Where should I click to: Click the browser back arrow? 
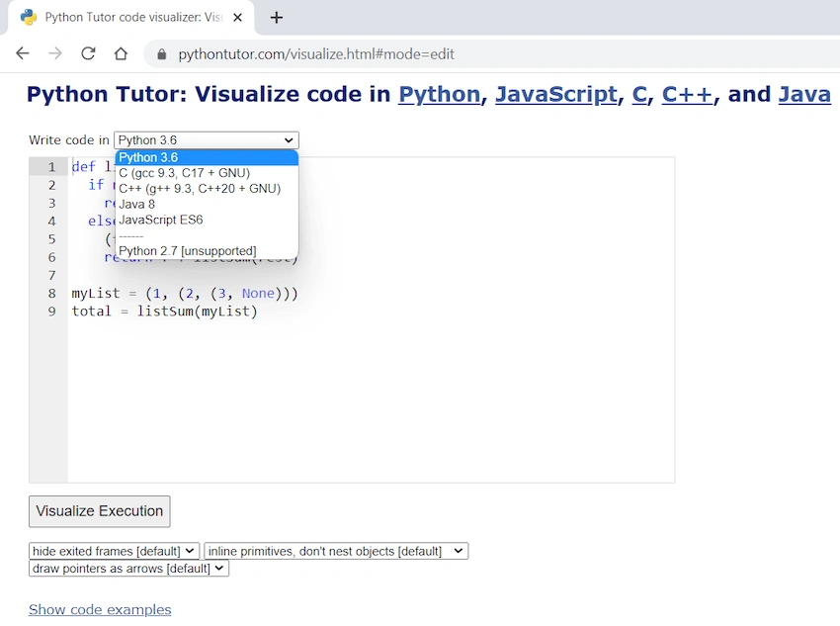pyautogui.click(x=23, y=53)
